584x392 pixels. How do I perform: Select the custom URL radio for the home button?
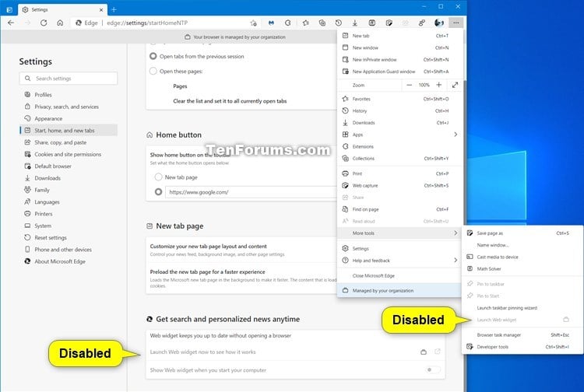(158, 192)
